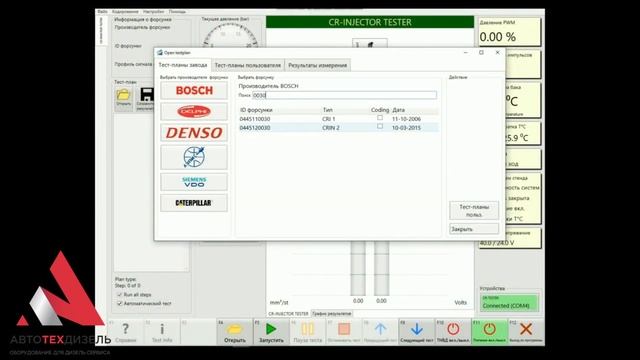The width and height of the screenshot is (640, 360).
Task: Click the Поиск search input field
Action: [x=344, y=95]
